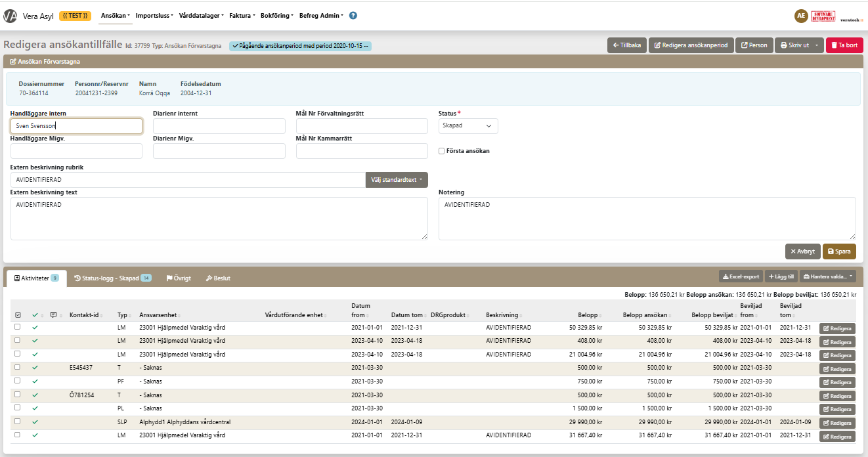Screen dimensions: 868x457
Task: Click the Tillbaka button
Action: click(626, 45)
